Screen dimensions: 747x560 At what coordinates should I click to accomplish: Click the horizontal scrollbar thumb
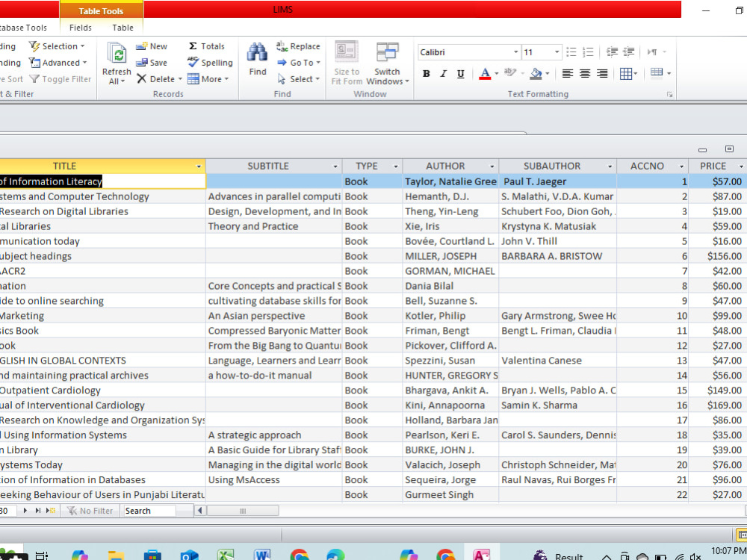pyautogui.click(x=243, y=511)
